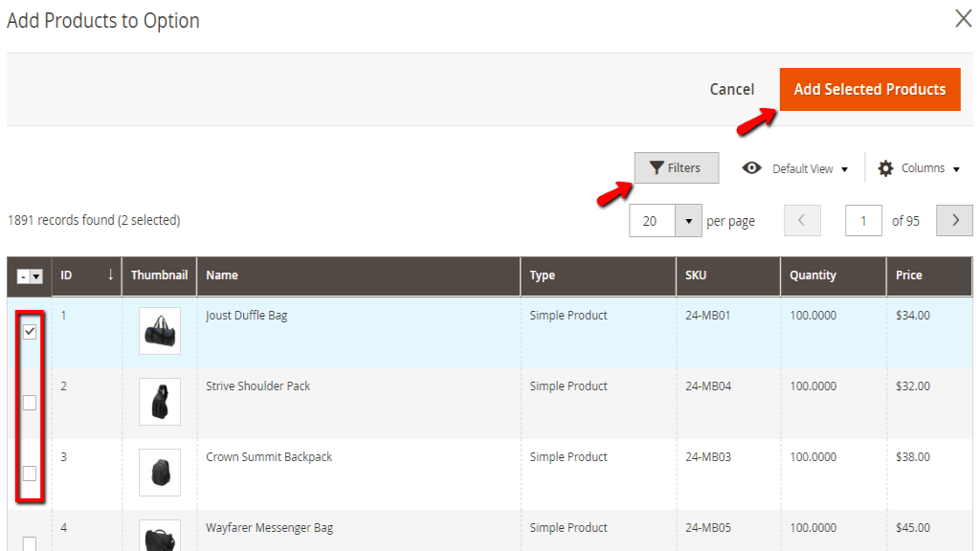
Task: Select the Strive Shoulder Pack checkbox
Action: (x=29, y=403)
